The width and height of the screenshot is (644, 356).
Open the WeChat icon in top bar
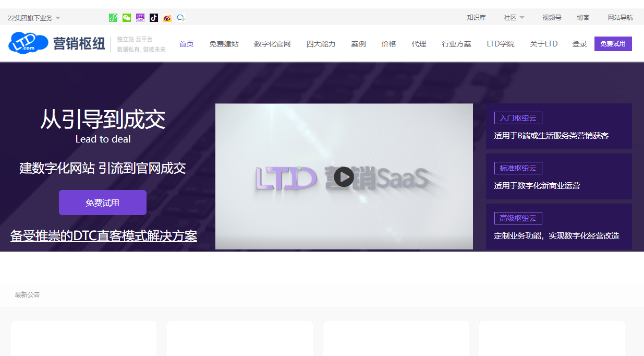(127, 18)
